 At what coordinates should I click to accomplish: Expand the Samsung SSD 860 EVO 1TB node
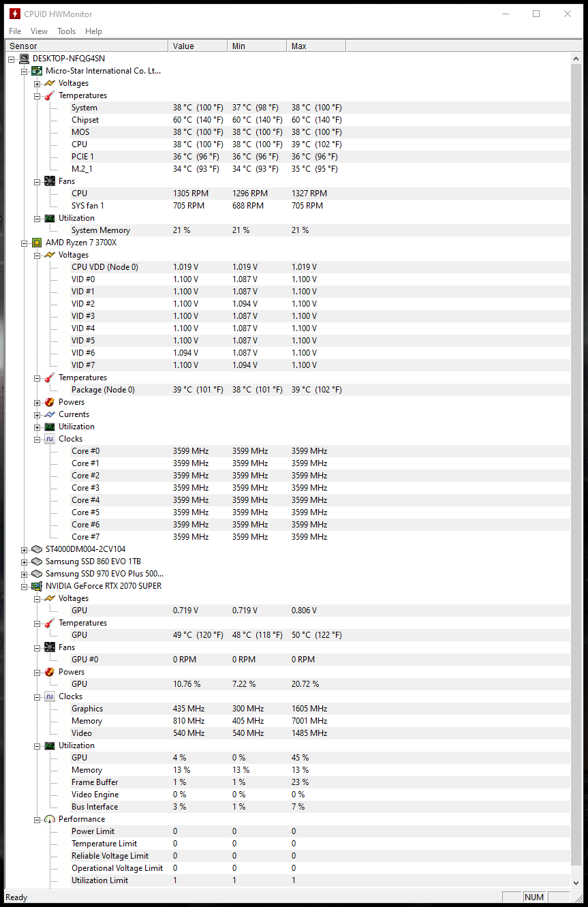point(25,562)
